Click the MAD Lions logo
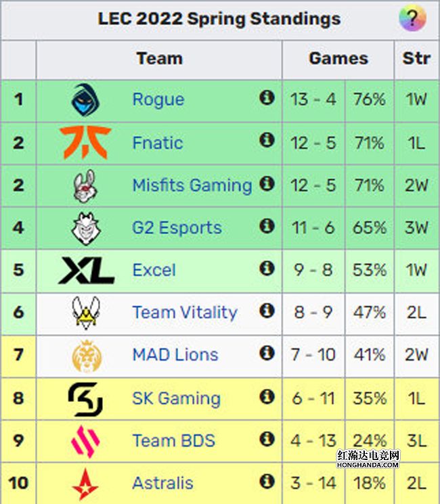 click(86, 355)
